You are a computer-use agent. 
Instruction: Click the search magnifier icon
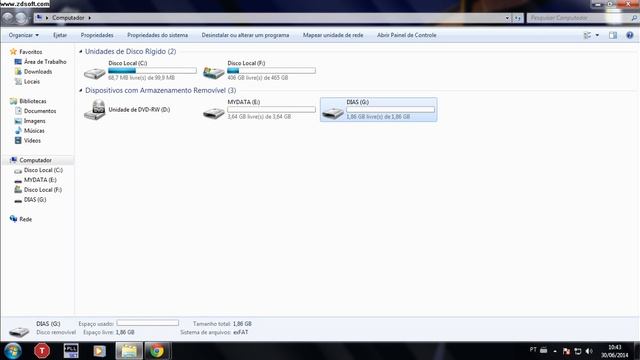(x=634, y=18)
